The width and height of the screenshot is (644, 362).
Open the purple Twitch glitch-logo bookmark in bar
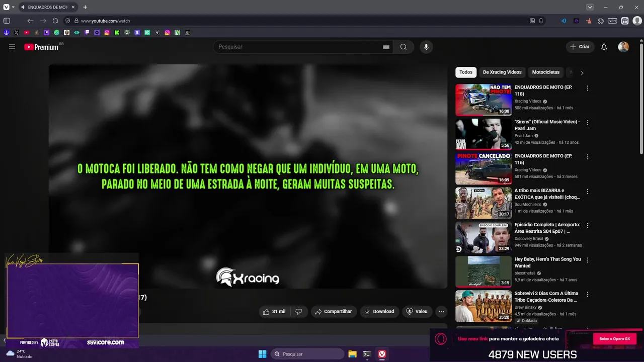87,33
